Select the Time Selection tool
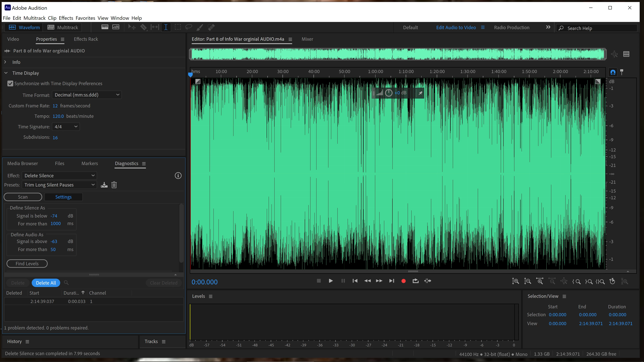This screenshot has width=644, height=362. pyautogui.click(x=166, y=27)
